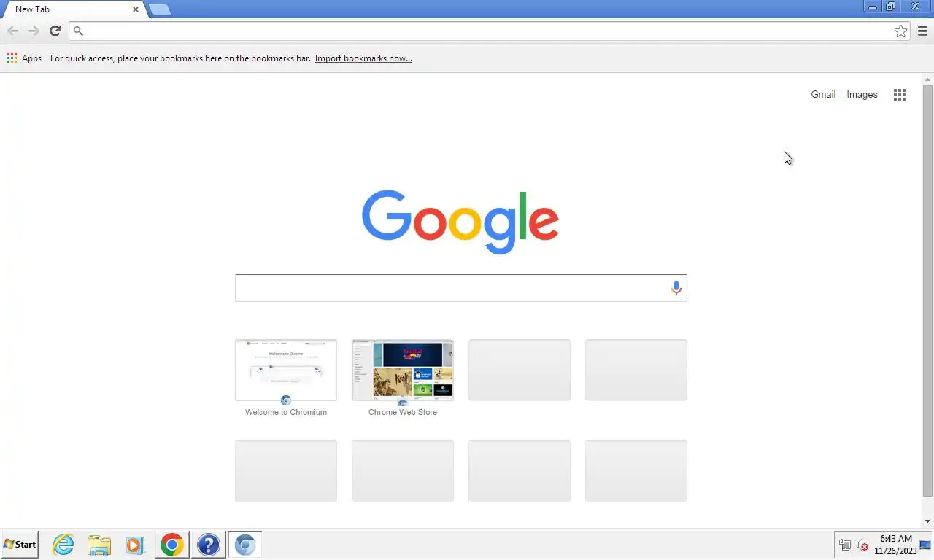Open the blue help question mark icon
934x560 pixels.
tap(209, 545)
